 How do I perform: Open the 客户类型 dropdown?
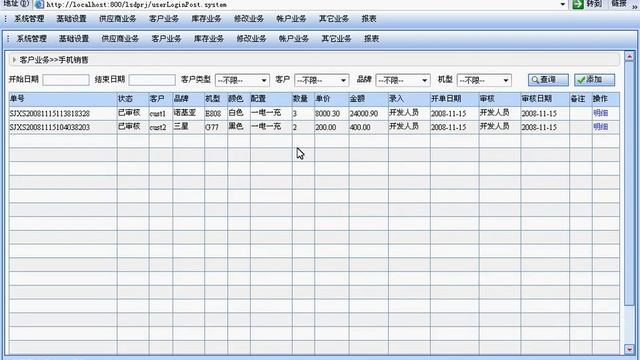click(242, 80)
